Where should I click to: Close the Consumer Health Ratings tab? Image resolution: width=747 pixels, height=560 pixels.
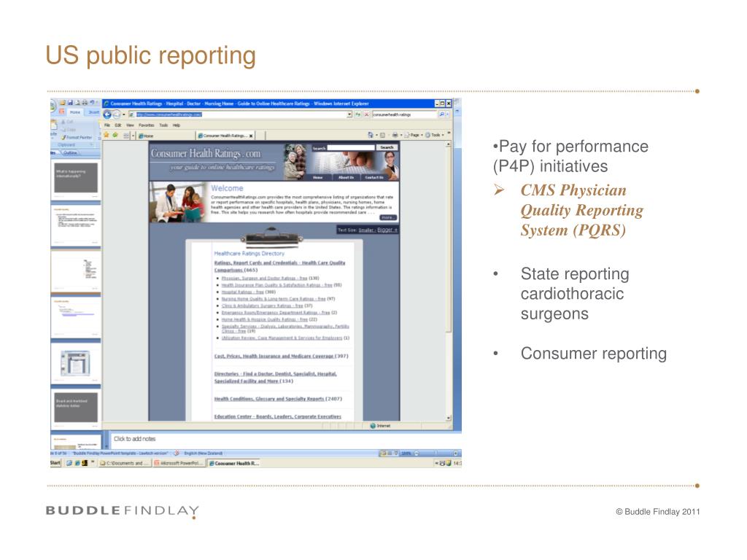[x=251, y=136]
